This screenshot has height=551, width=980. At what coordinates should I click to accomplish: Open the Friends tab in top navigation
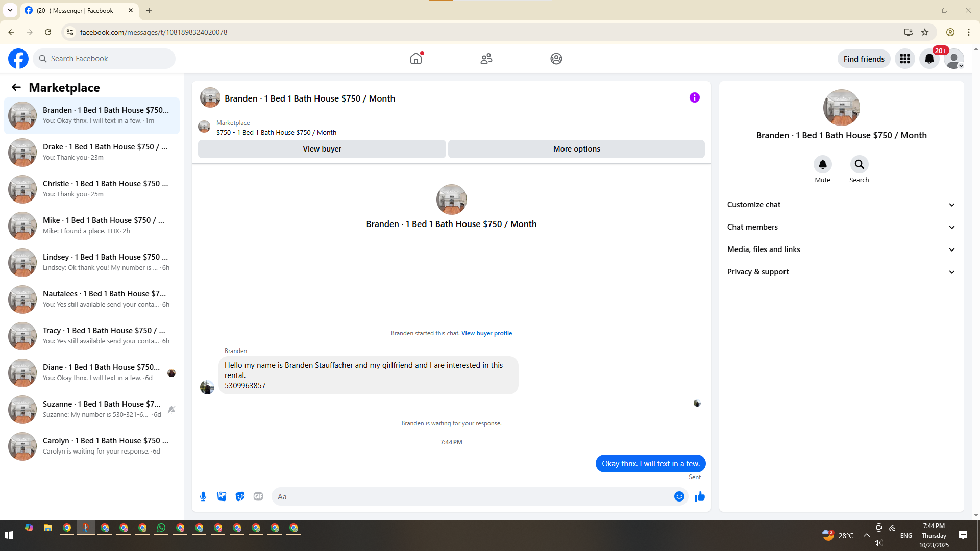pyautogui.click(x=486, y=59)
